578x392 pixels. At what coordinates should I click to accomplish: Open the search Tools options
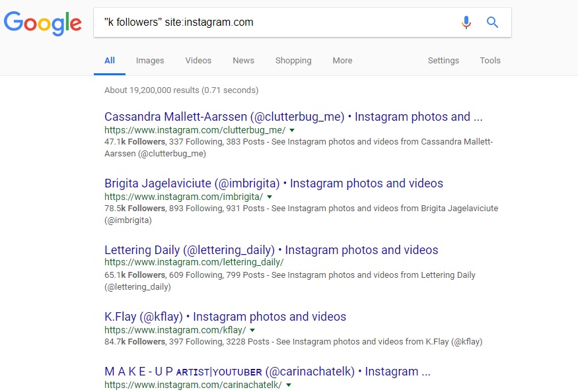(490, 61)
